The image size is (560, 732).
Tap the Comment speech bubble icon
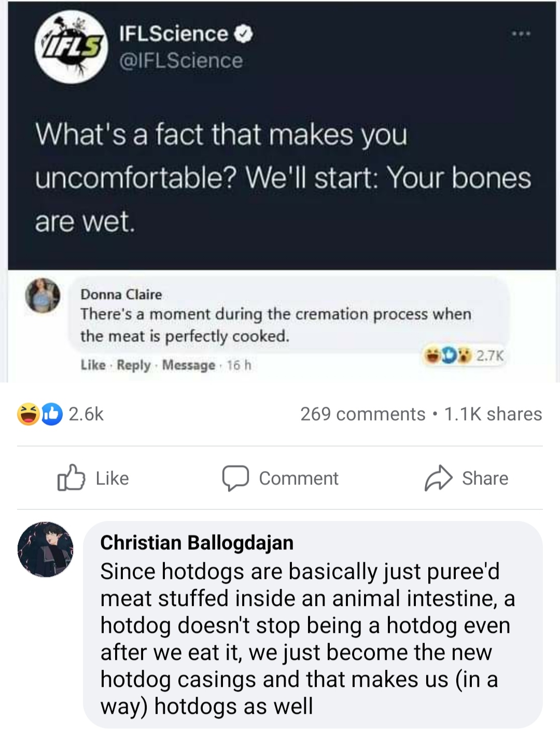point(236,478)
